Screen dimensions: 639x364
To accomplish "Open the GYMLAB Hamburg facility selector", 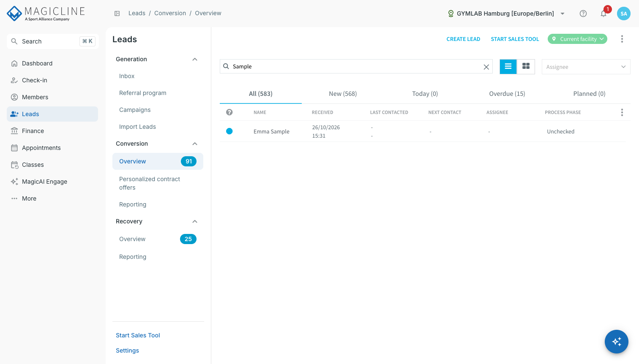I will (506, 14).
